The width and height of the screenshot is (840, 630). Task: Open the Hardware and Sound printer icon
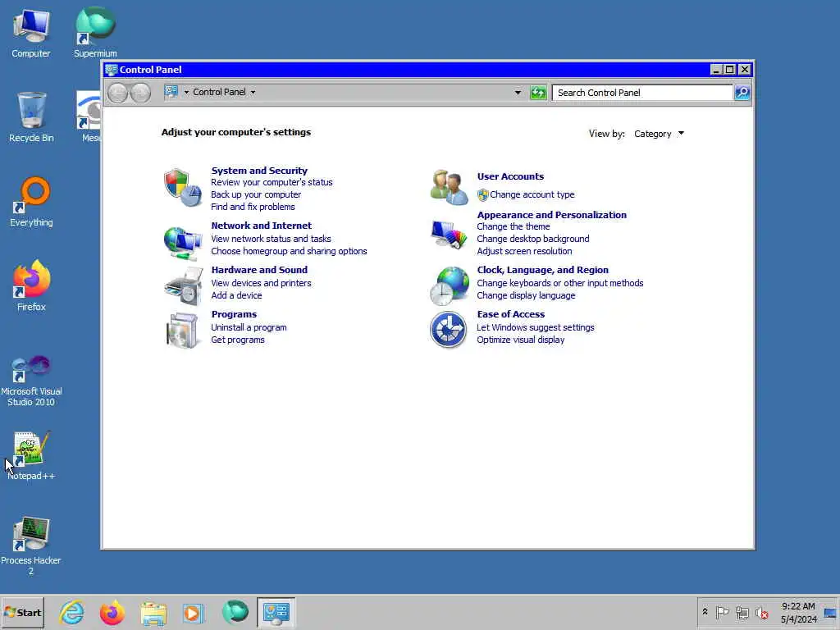click(184, 286)
